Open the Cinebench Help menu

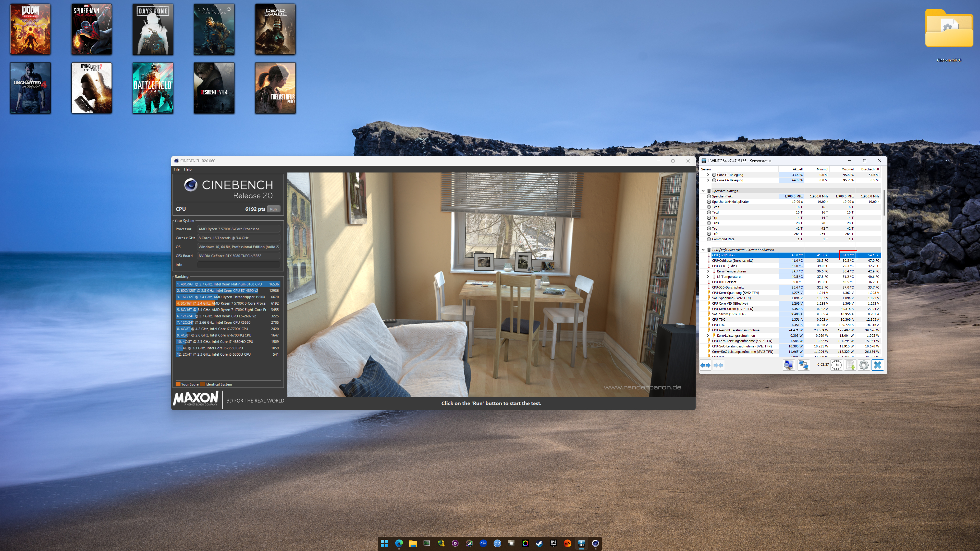tap(188, 169)
